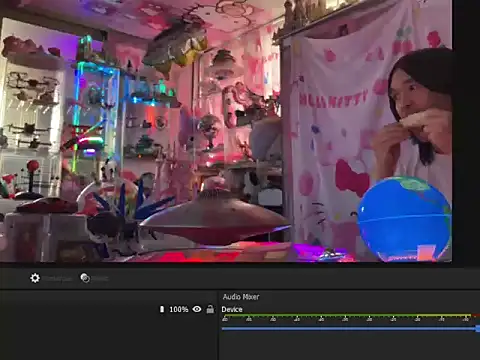This screenshot has height=360, width=480.
Task: Click the silver UFO in the preview
Action: tap(215, 217)
